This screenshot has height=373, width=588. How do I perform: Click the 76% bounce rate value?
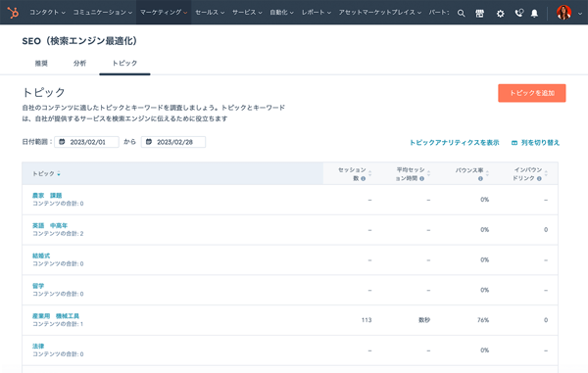coord(483,320)
